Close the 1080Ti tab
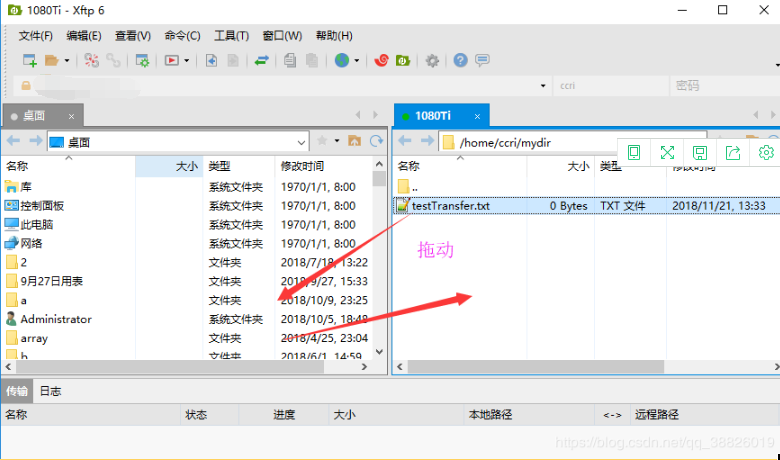 click(x=478, y=116)
